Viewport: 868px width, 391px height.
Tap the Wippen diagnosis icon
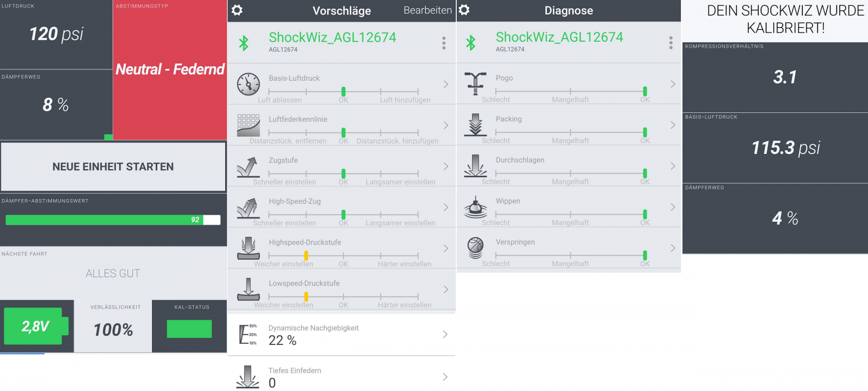coord(475,207)
